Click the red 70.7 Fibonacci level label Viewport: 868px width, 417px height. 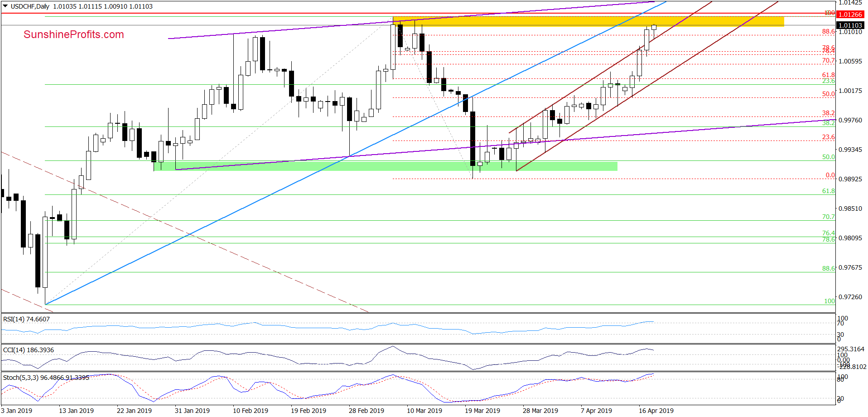(829, 60)
